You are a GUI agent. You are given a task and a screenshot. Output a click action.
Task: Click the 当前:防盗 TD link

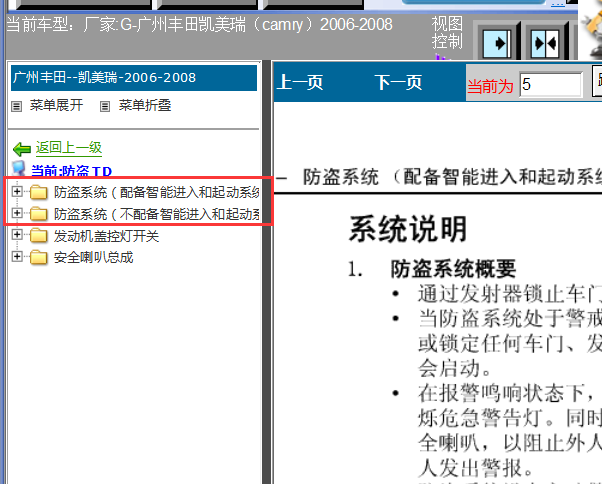(x=71, y=170)
